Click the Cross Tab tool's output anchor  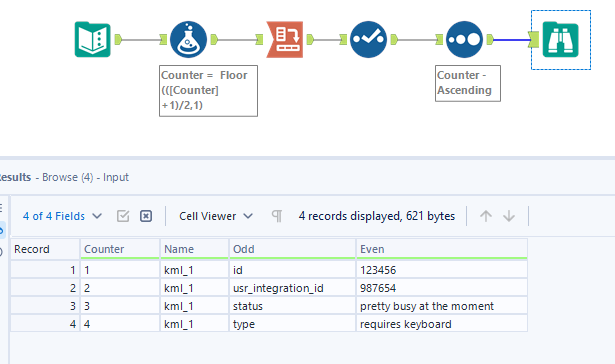310,40
